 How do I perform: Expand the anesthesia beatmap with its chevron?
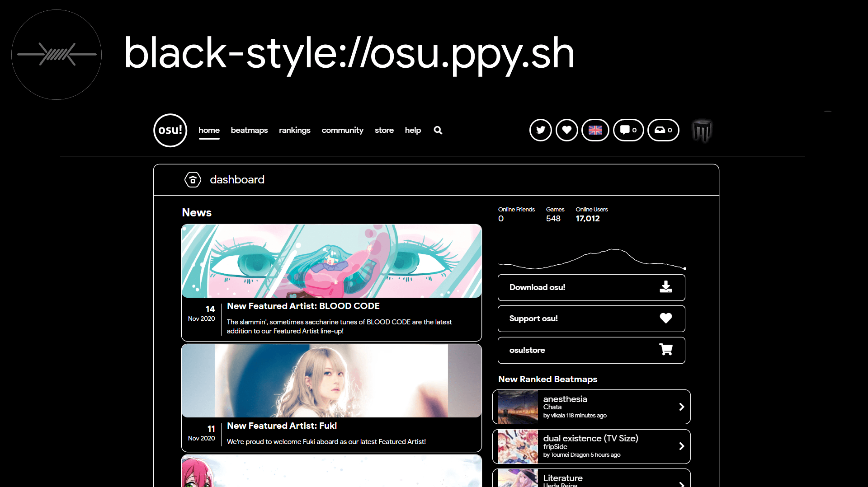coord(682,407)
